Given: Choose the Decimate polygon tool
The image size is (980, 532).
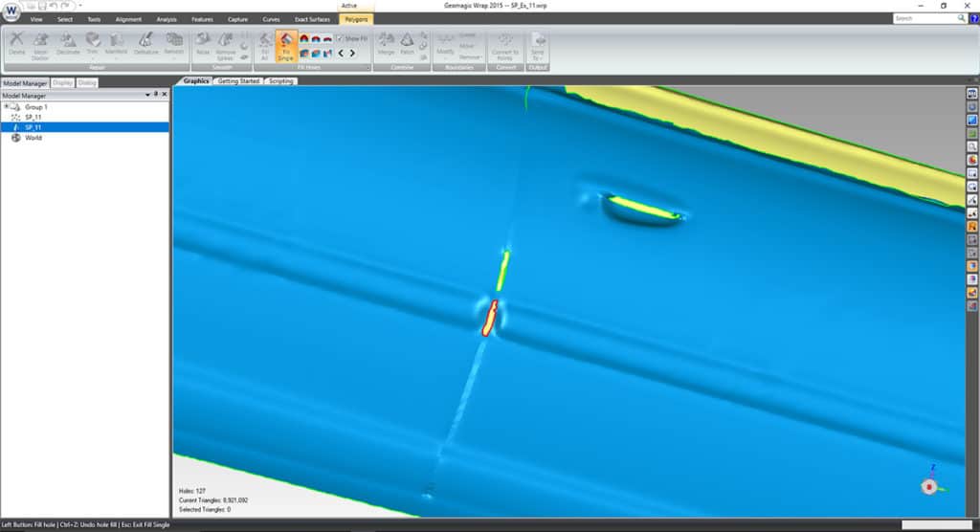Looking at the screenshot, I should point(68,44).
